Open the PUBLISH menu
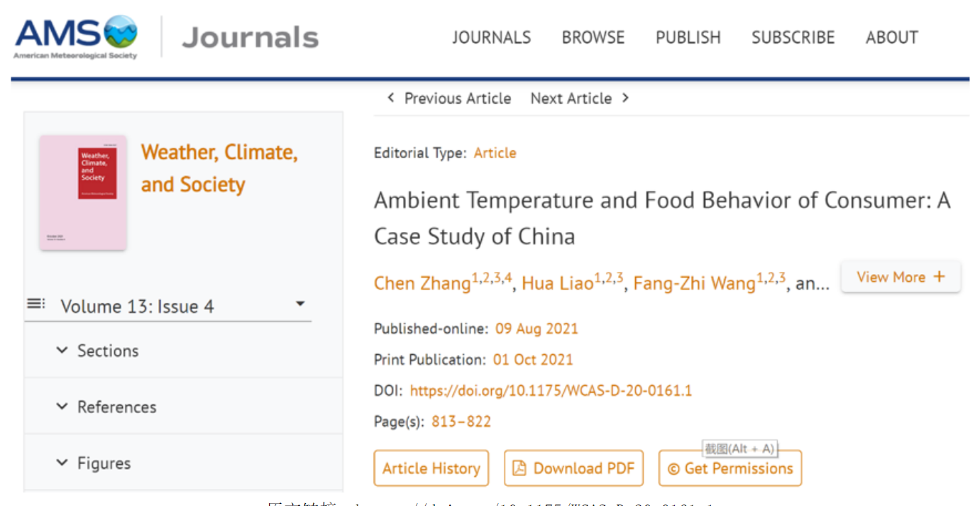 tap(688, 38)
